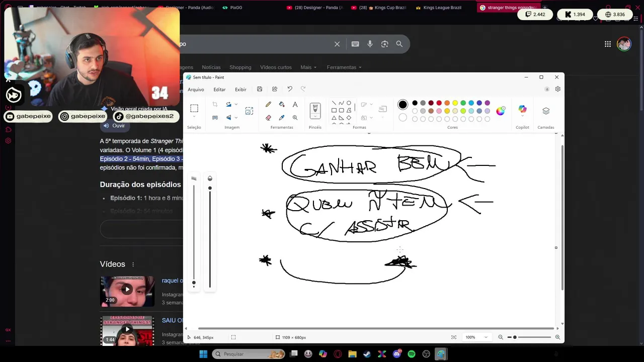644x362 pixels.
Task: Pick the yellow color swatch
Action: 455,103
